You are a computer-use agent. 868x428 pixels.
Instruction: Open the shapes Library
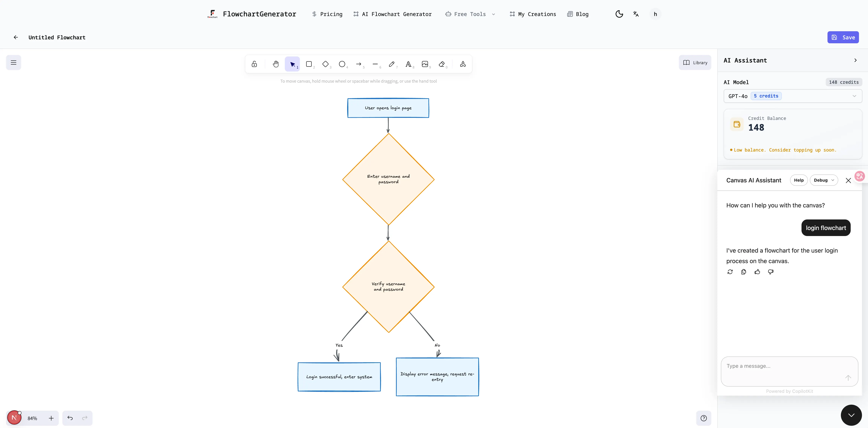[695, 63]
